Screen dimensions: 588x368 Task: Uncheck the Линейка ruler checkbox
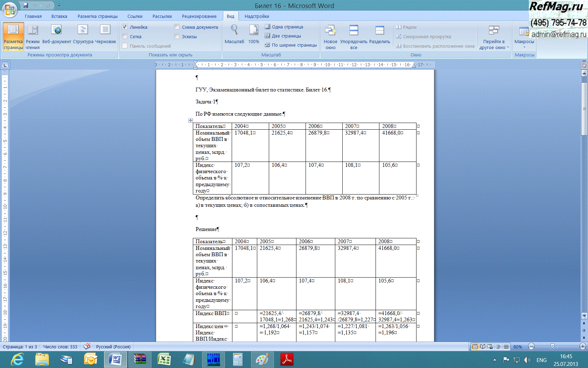pyautogui.click(x=125, y=27)
